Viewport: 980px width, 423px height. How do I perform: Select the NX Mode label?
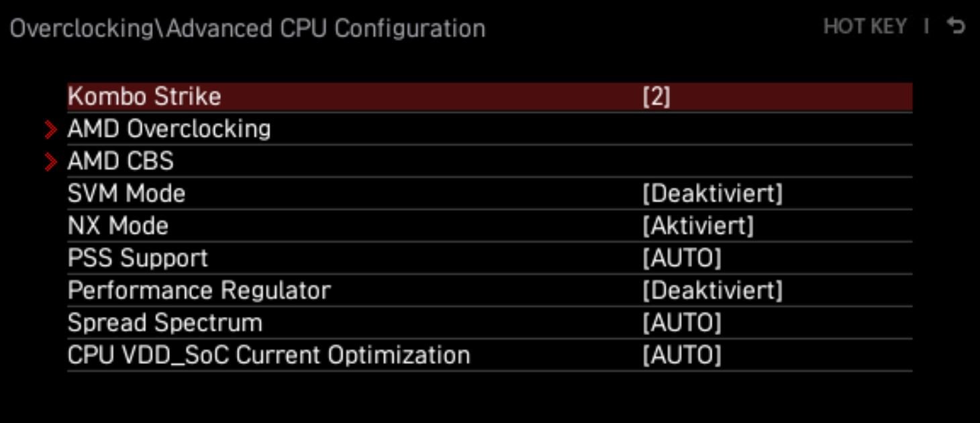[118, 226]
